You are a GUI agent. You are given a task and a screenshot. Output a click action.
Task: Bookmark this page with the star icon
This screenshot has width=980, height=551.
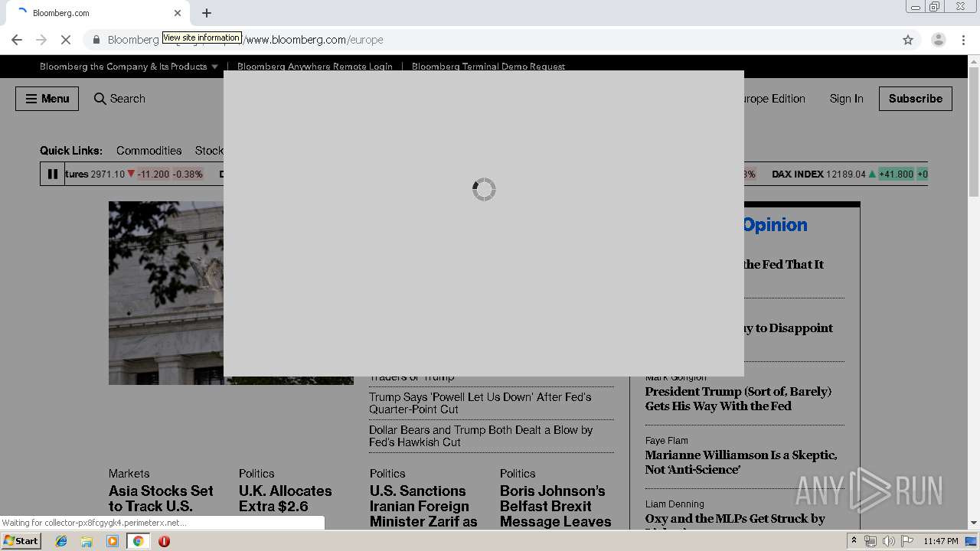(x=908, y=40)
